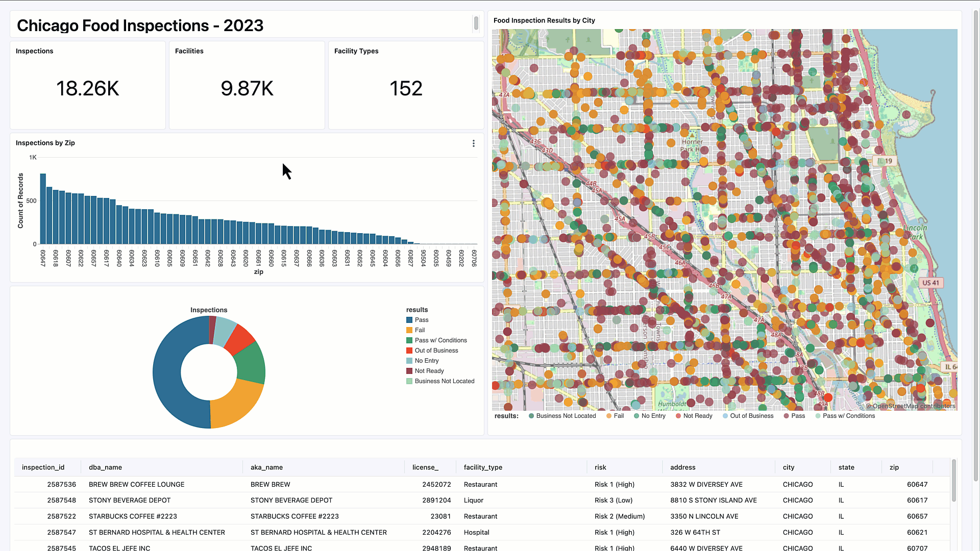This screenshot has width=980, height=551.
Task: Toggle No Entry in donut chart legend
Action: (x=426, y=361)
